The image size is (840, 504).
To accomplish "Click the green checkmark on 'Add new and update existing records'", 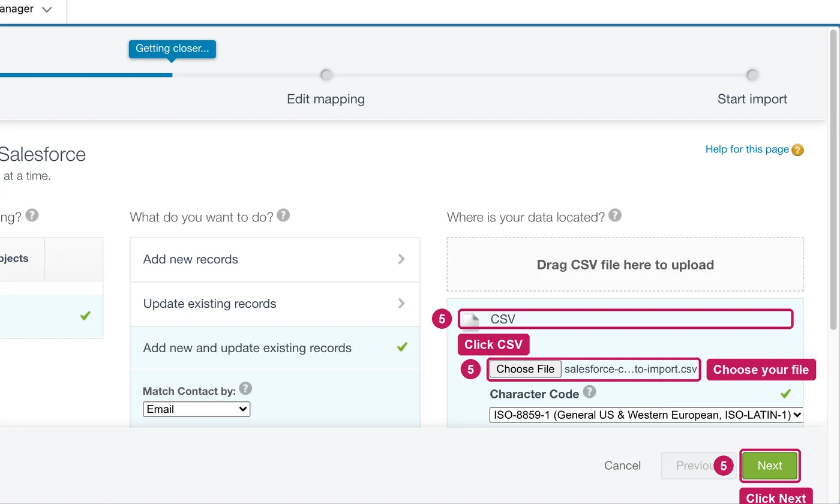I will click(x=402, y=347).
